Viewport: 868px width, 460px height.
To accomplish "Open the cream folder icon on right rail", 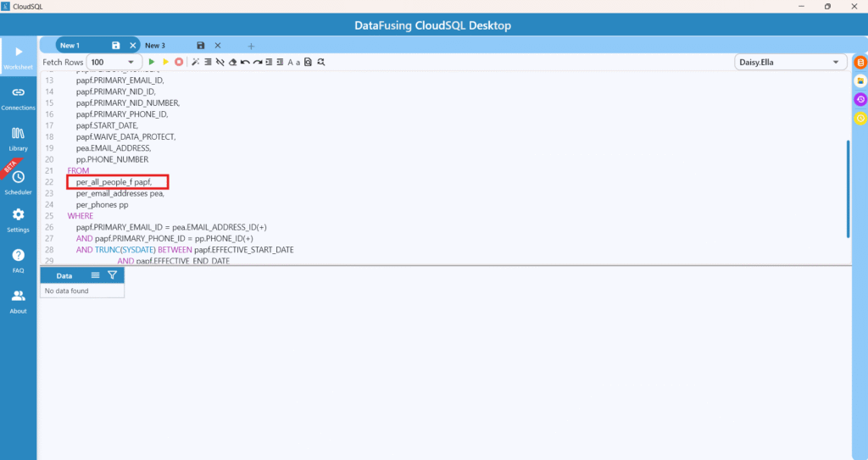I will pyautogui.click(x=860, y=80).
